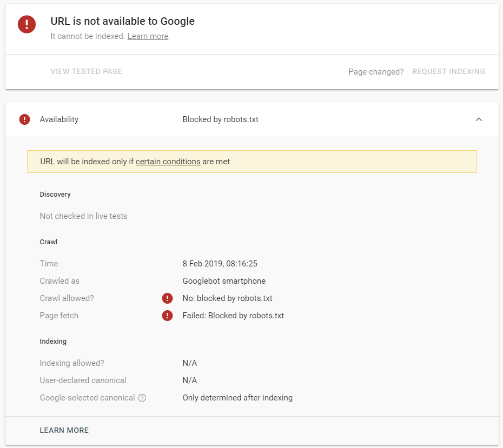Click the error icon next to Page fetch
The image size is (503, 448).
(167, 316)
